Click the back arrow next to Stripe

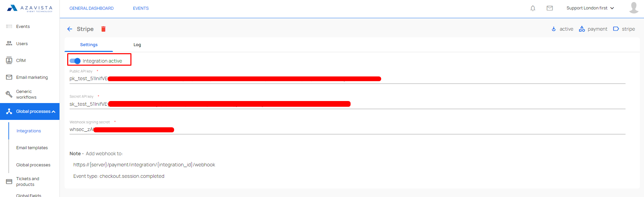[x=70, y=29]
